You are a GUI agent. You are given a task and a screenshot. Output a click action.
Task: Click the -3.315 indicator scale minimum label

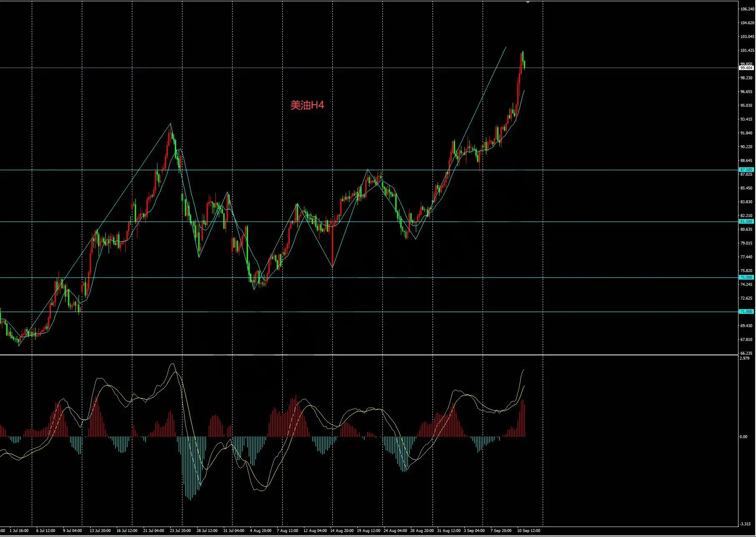[x=746, y=524]
